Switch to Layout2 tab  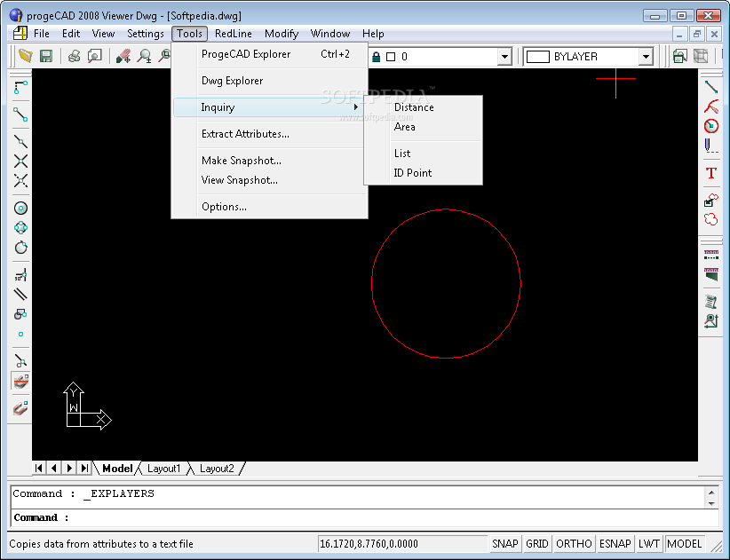217,469
